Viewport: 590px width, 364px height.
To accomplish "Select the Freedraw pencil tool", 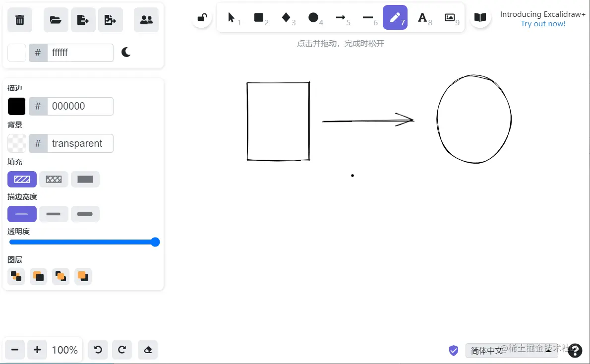I will point(395,17).
